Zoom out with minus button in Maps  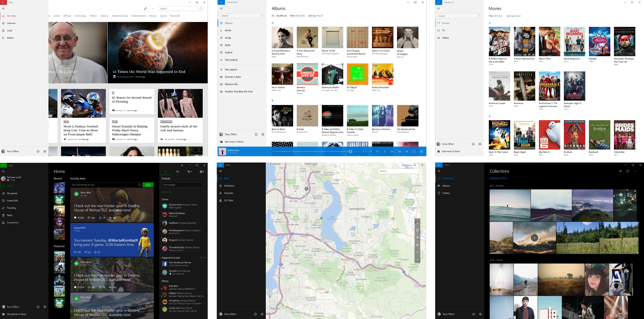coord(417,260)
